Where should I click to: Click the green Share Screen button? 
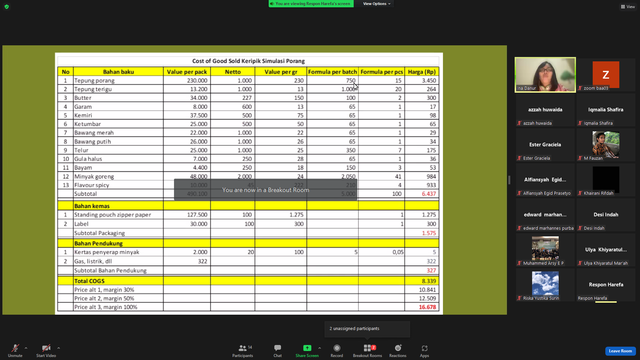[307, 350]
